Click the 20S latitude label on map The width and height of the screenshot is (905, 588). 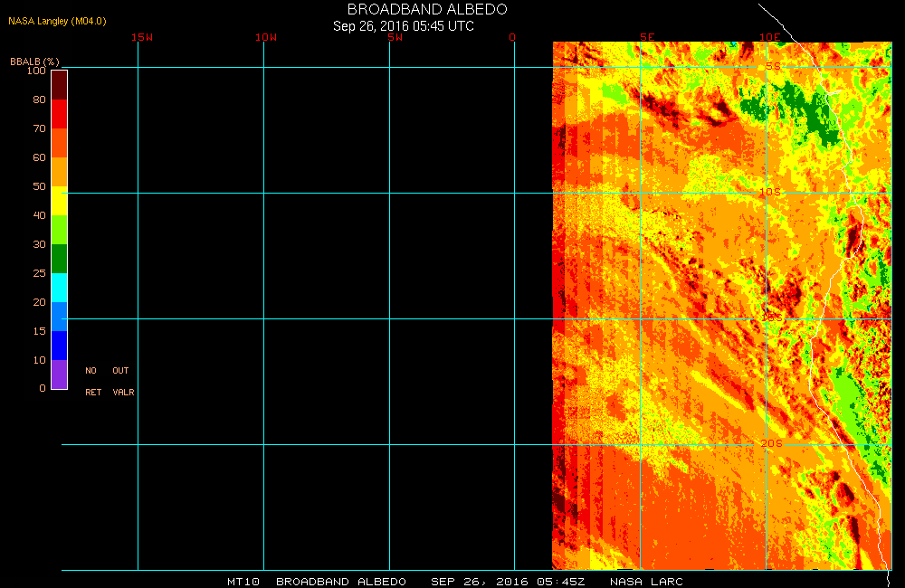click(x=769, y=443)
